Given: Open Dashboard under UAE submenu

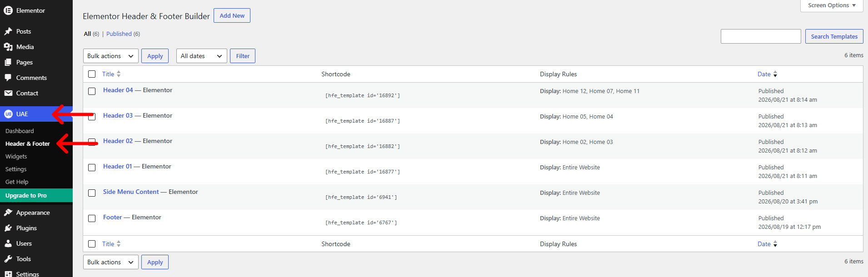Looking at the screenshot, I should click(x=20, y=131).
